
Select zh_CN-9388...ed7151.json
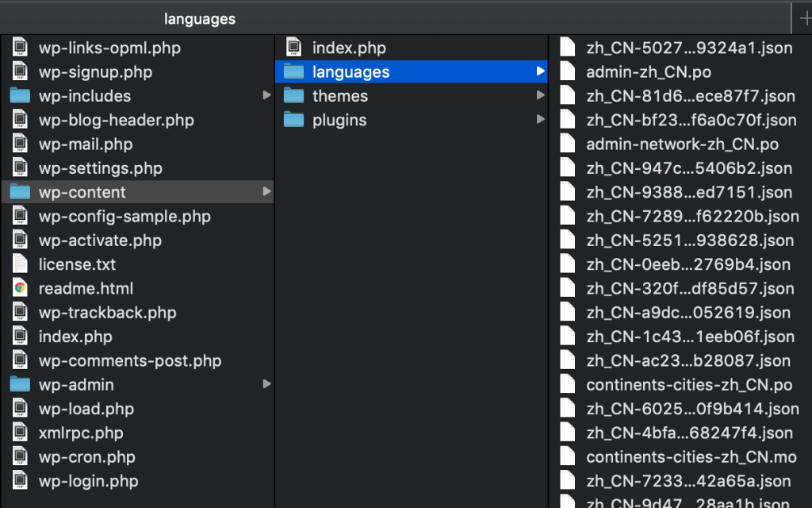689,192
